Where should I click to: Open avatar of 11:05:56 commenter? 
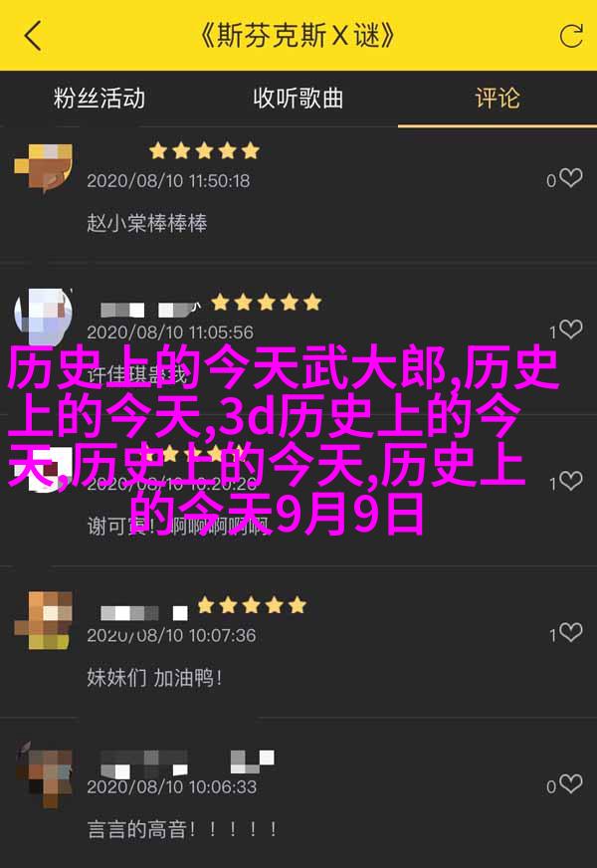(x=44, y=318)
